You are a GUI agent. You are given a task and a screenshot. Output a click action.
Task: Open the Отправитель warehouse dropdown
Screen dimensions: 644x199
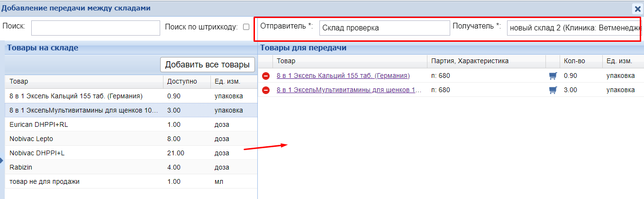[x=384, y=28]
